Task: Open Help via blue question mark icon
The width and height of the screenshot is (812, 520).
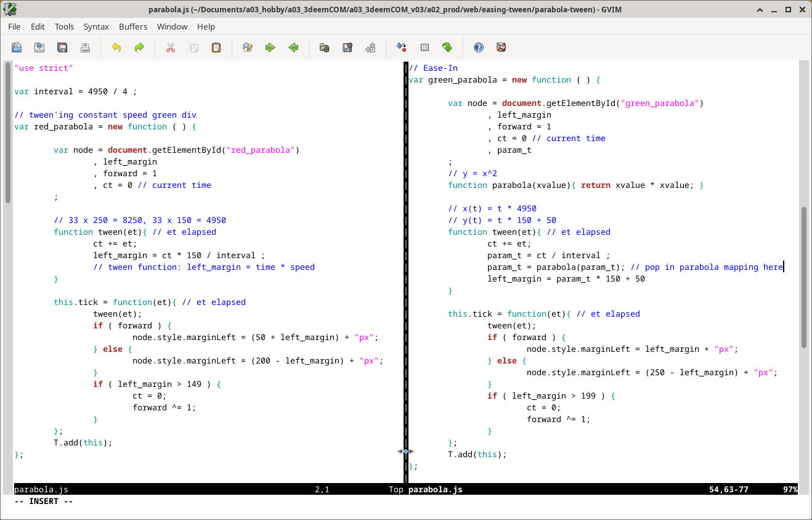Action: click(x=478, y=47)
